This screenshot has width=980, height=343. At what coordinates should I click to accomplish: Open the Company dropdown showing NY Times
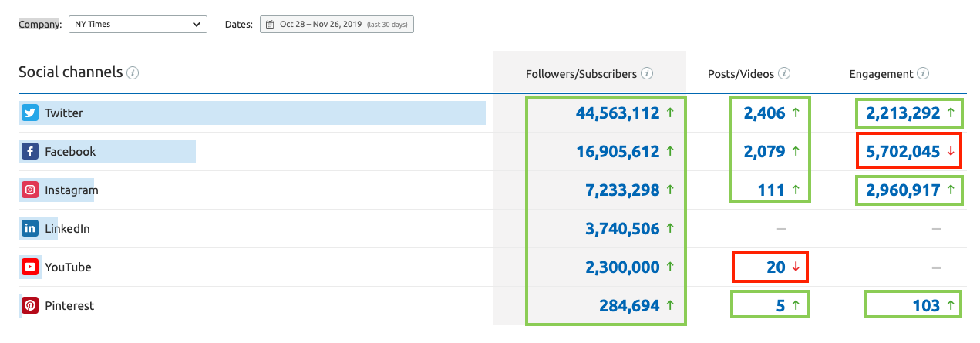[x=138, y=25]
